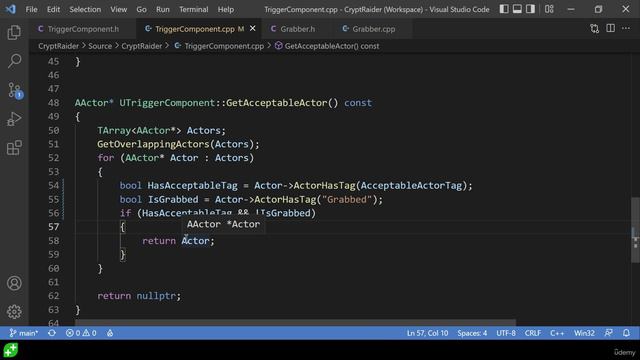
Task: Open the Extensions view
Action: (14, 147)
